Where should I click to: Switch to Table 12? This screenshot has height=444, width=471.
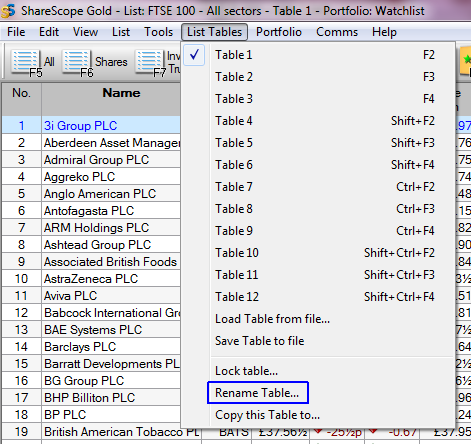click(x=318, y=297)
